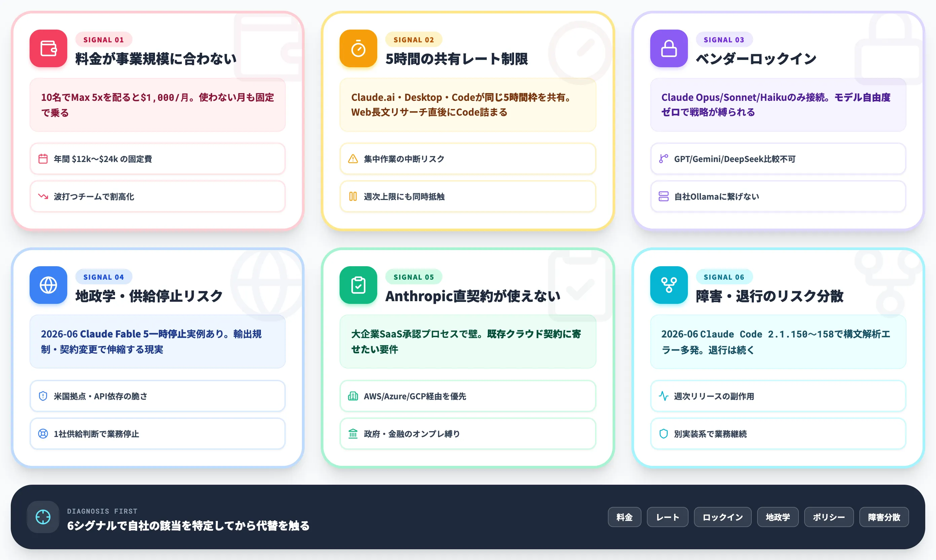Click the SIGNAL 04 badge
The height and width of the screenshot is (560, 936).
click(x=104, y=277)
